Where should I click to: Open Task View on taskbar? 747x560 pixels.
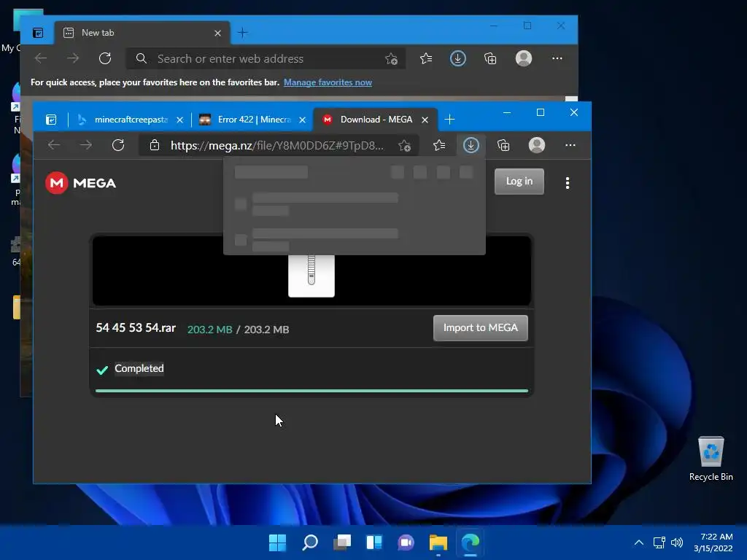tap(341, 542)
